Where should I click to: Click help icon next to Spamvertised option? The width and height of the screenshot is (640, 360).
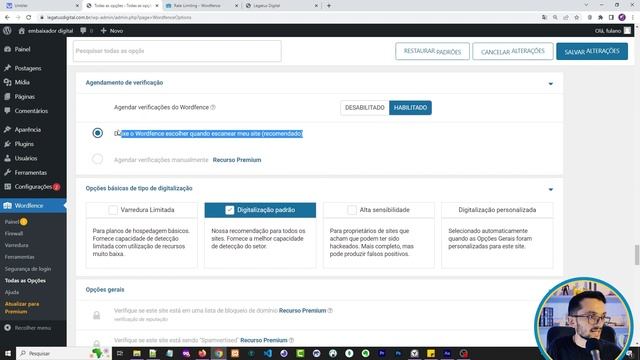(x=291, y=340)
